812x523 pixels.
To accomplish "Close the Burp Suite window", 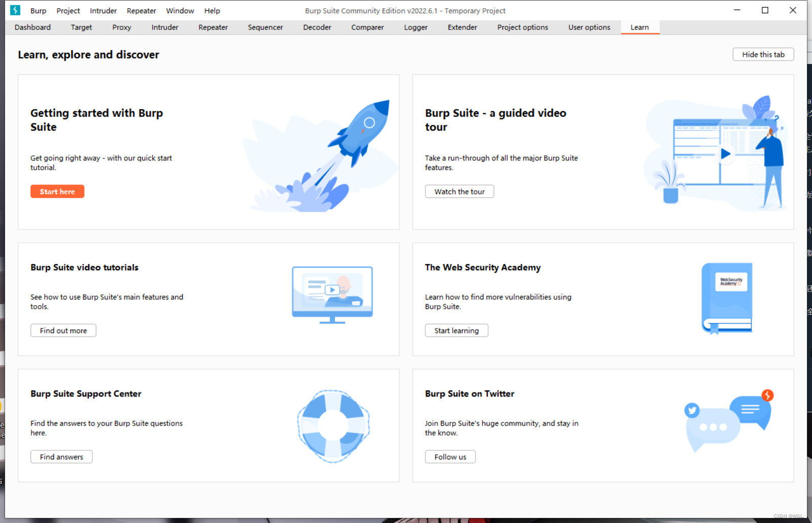I will click(793, 10).
